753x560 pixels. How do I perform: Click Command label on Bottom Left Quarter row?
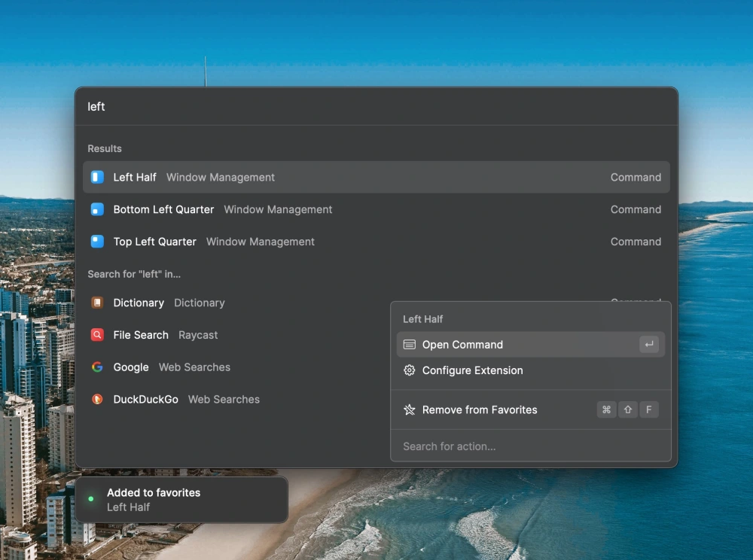tap(636, 209)
